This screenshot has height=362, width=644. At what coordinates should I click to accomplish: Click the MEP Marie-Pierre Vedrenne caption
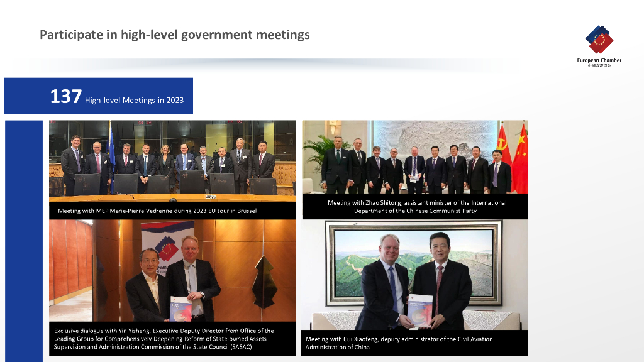(x=157, y=211)
